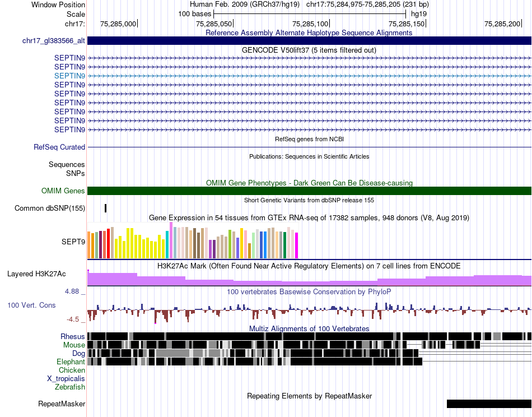
Task: Click the Mouse species label
Action: point(74,345)
